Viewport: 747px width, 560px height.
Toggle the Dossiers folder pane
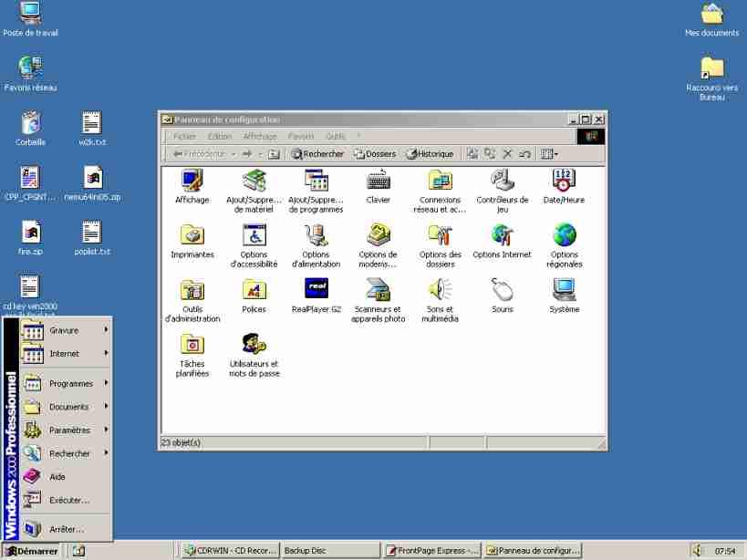coord(375,154)
